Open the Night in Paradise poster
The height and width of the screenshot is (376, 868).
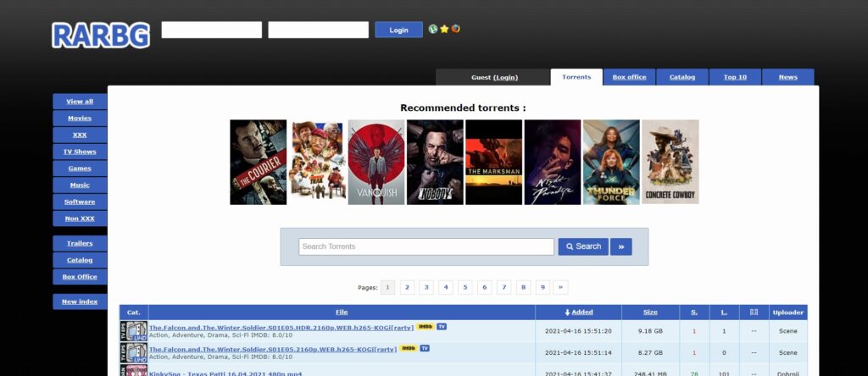tap(553, 162)
